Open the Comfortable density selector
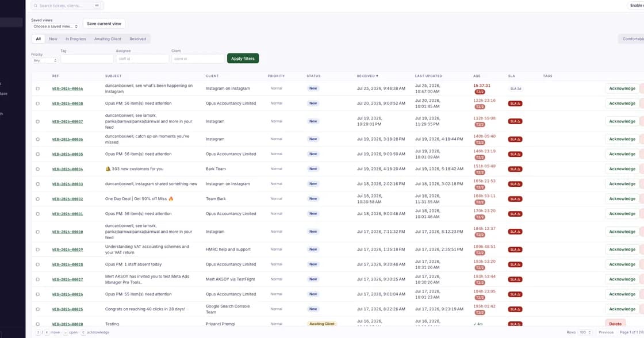Screen dimensions: 644x338 [x=632, y=39]
